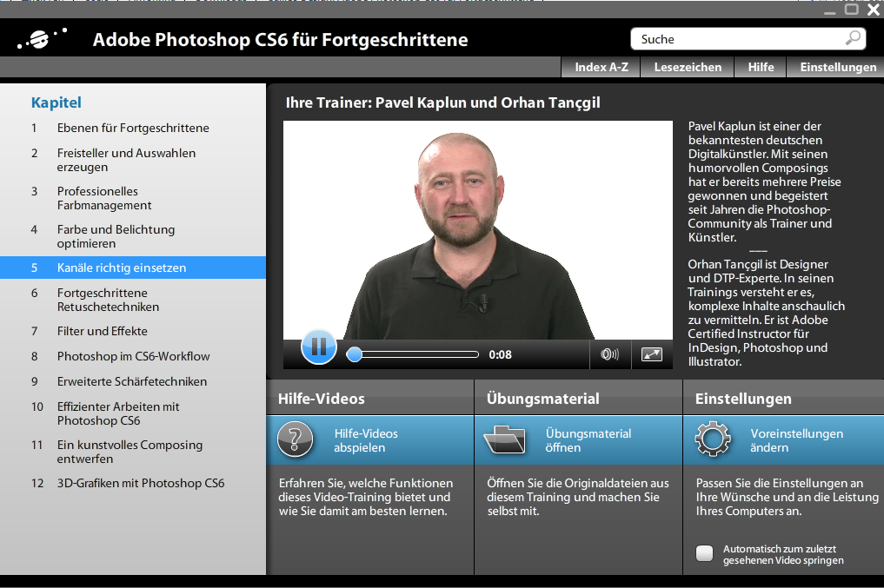This screenshot has width=884, height=588.
Task: Click the trainer video frame
Action: pos(477,230)
